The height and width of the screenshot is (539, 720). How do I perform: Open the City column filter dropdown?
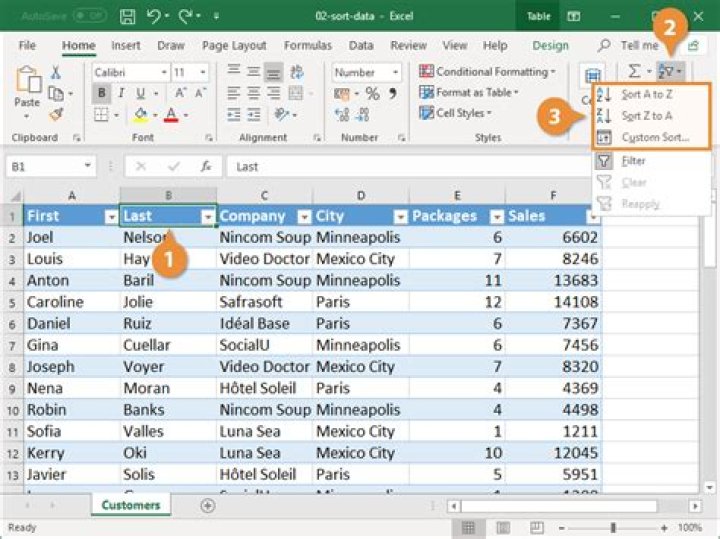[400, 217]
